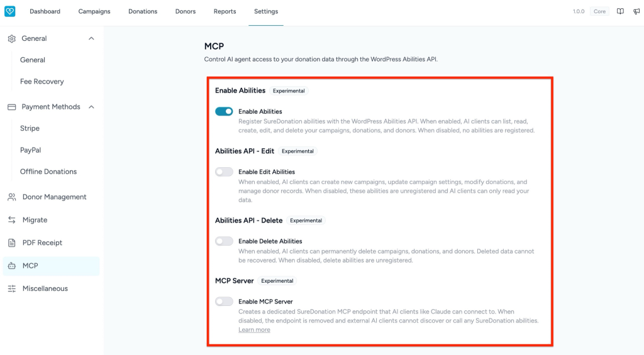This screenshot has height=355, width=644.
Task: Click the Migrate arrows icon
Action: [x=11, y=220]
